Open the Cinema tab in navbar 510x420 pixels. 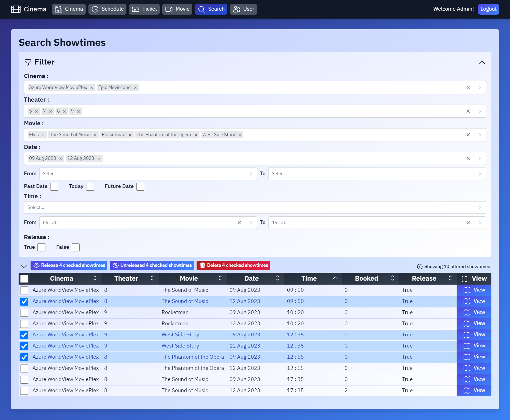69,9
